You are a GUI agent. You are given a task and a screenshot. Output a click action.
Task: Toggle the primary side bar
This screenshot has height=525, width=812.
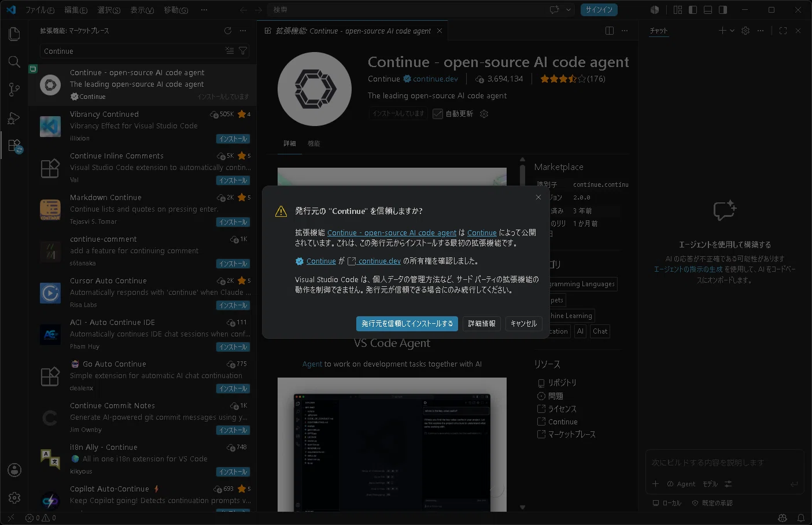[x=693, y=10]
